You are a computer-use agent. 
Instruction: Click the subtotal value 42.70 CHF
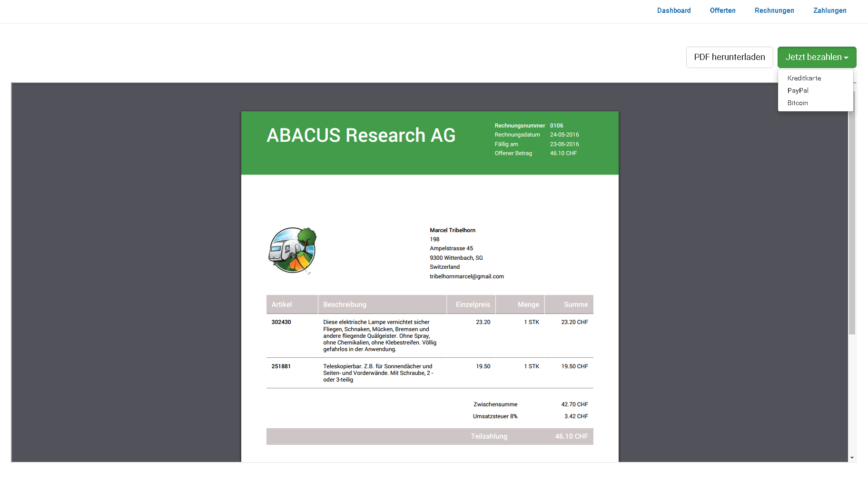(574, 404)
